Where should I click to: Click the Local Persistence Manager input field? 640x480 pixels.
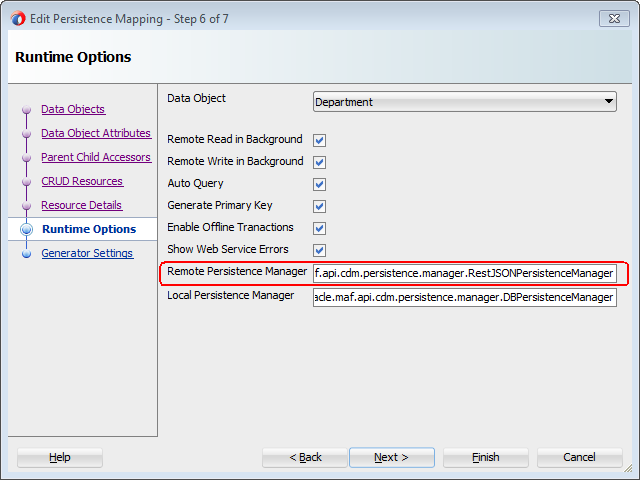point(464,297)
